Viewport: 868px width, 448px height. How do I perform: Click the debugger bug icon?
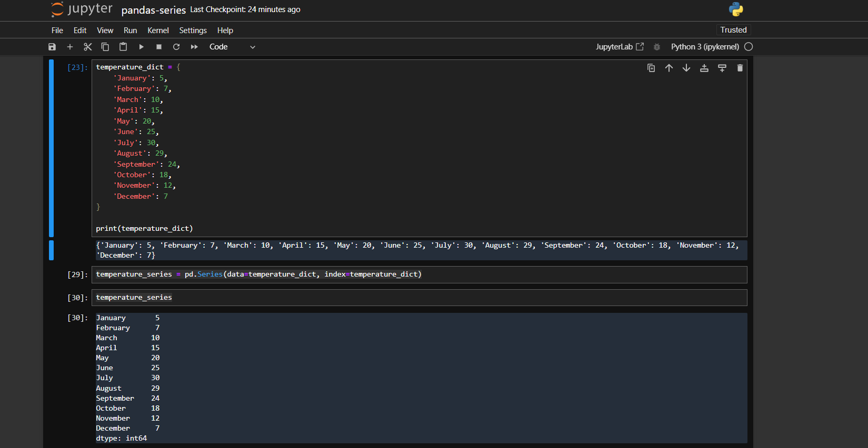657,47
